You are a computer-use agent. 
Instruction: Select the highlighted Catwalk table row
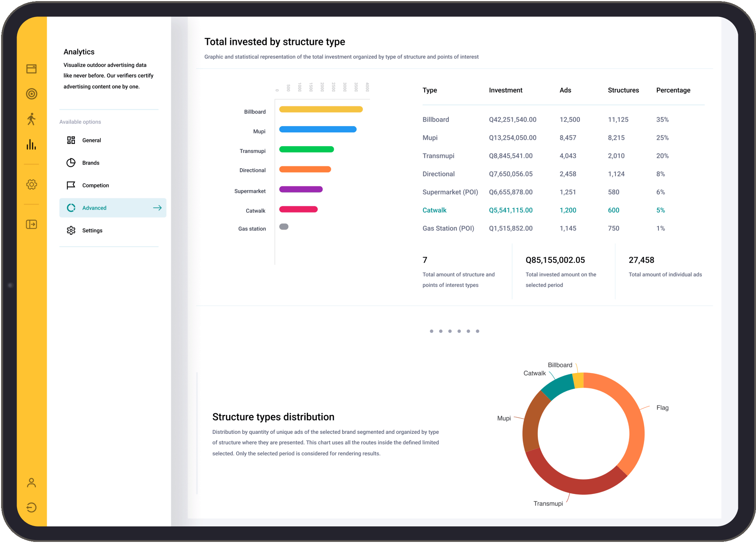pos(434,210)
